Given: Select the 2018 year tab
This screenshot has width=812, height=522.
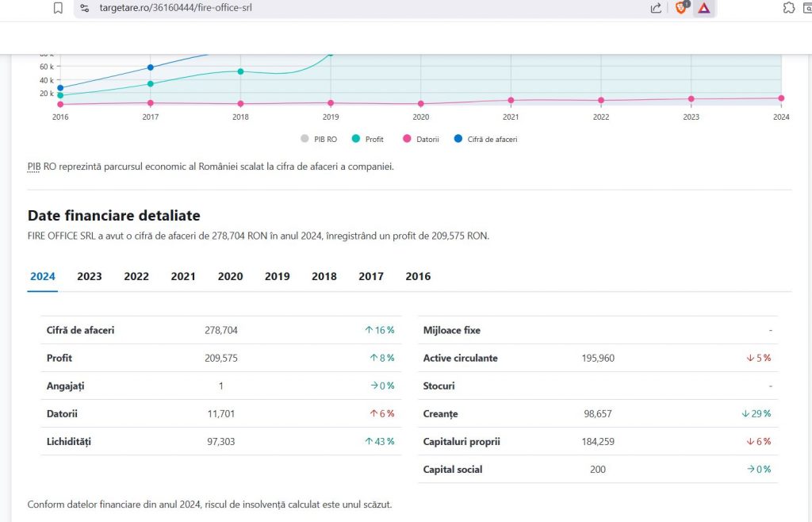Looking at the screenshot, I should pyautogui.click(x=324, y=277).
